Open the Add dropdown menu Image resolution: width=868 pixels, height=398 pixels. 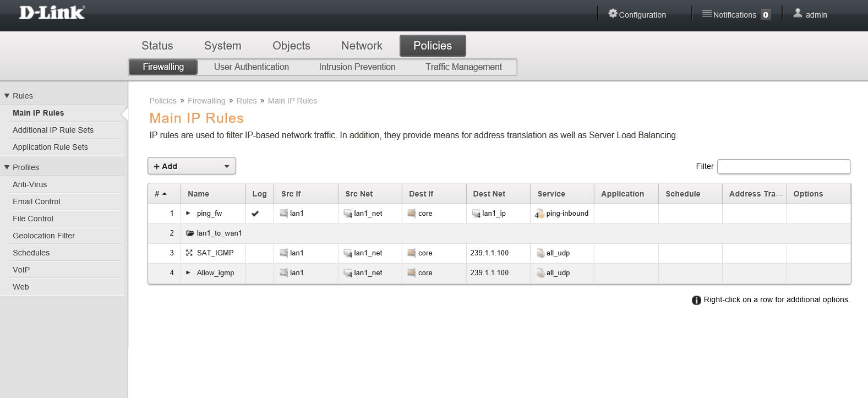(x=192, y=166)
